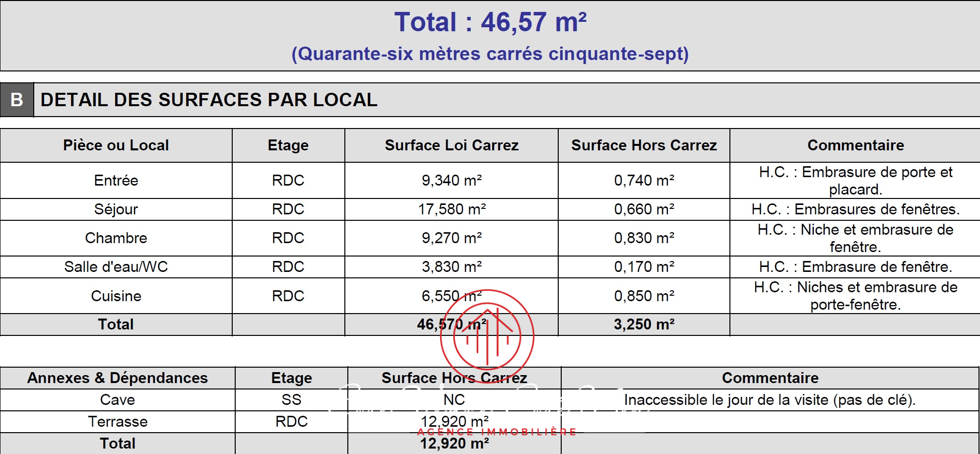Screen dimensions: 980x454
Task: Select the "Total : 46,57 m²" heading
Action: coord(490,22)
